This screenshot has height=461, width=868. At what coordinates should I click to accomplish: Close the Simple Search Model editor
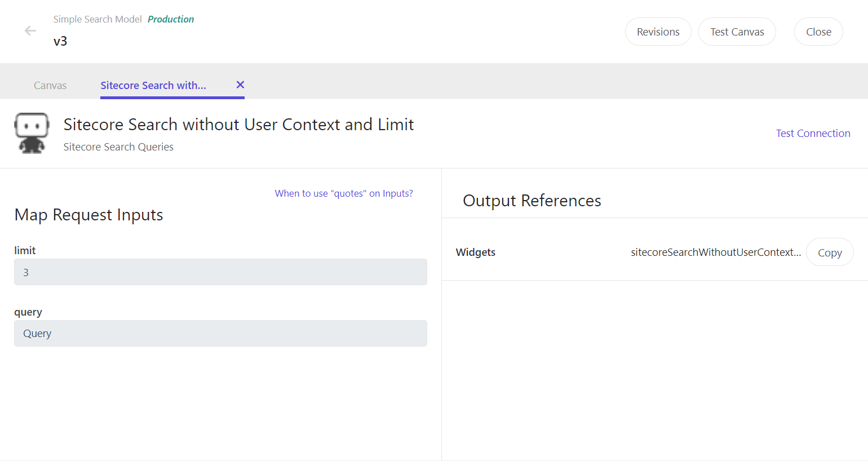[x=818, y=32]
